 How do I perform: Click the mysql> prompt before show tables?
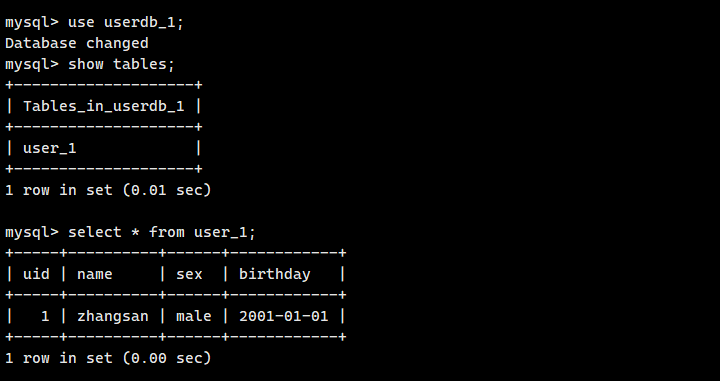click(x=32, y=64)
